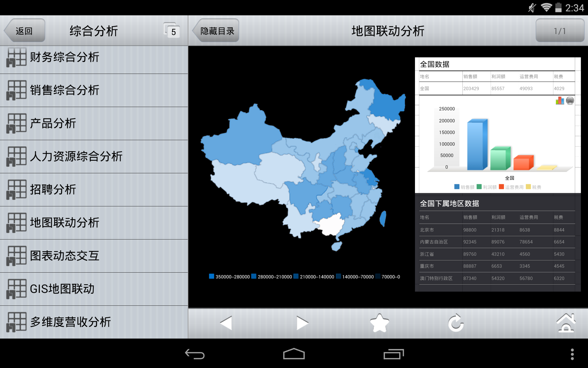
Task: Open 招聘分析 report
Action: [94, 190]
